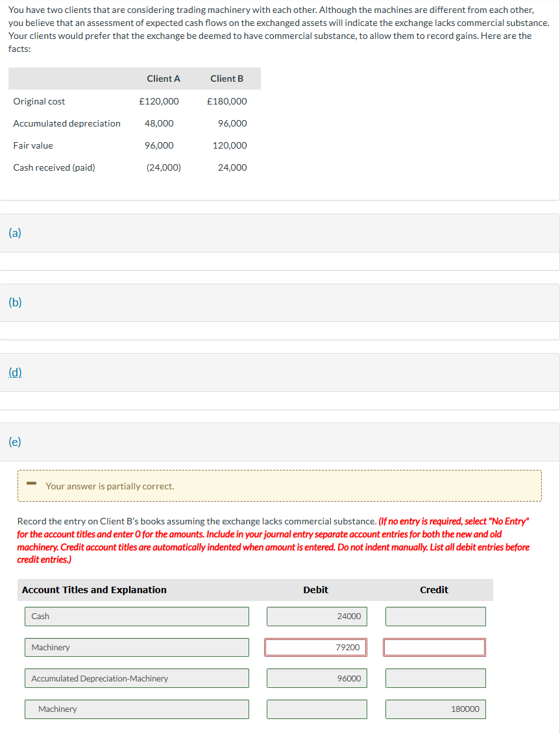Expand section (d)

point(15,372)
